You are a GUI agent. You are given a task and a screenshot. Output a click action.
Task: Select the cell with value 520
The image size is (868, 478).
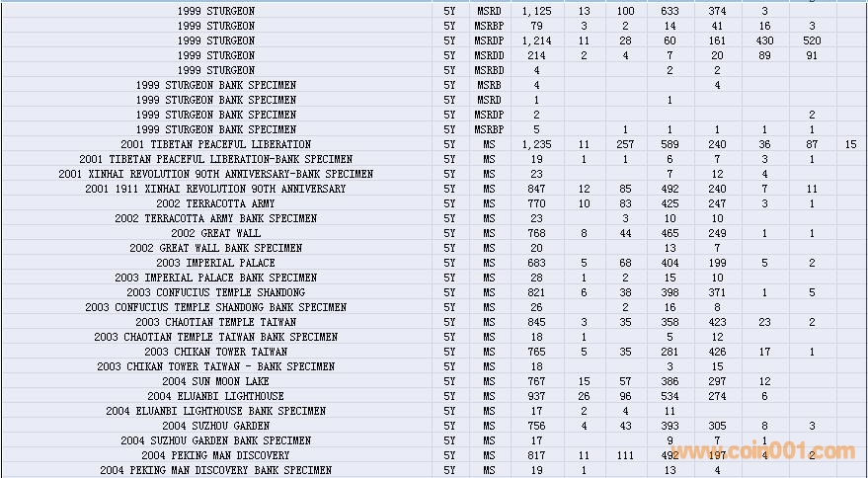pyautogui.click(x=812, y=40)
